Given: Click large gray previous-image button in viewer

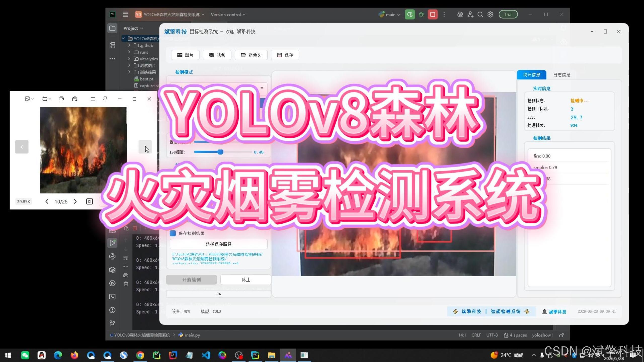Looking at the screenshot, I should [22, 147].
